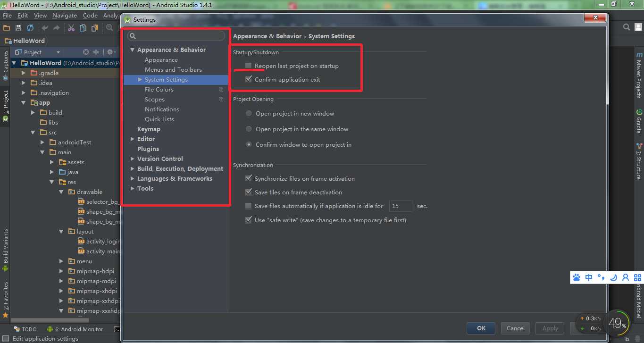
Task: Click OK in Settings dialog
Action: click(x=481, y=328)
